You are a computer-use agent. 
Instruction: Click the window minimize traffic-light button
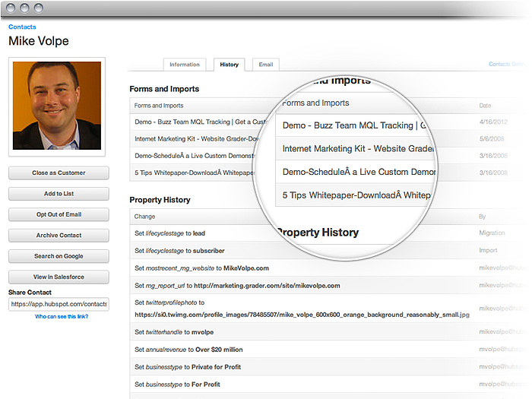point(24,8)
